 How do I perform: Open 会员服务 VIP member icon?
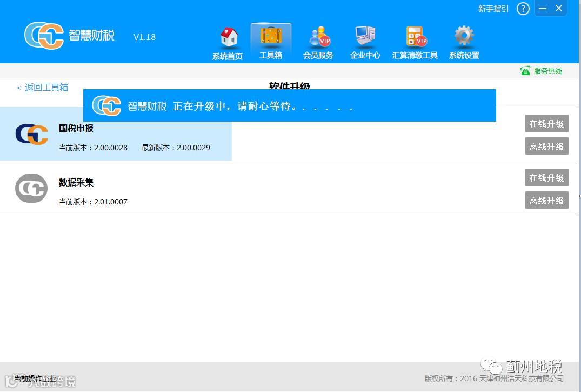coord(319,36)
